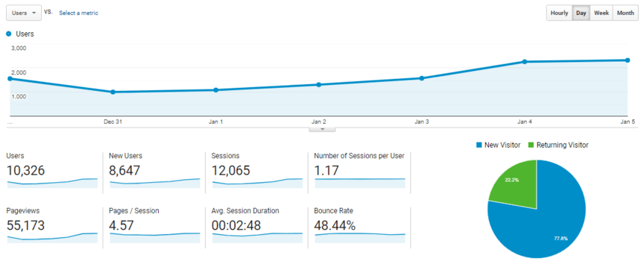Click the Users total 10,326
The height and width of the screenshot is (270, 644).
pyautogui.click(x=26, y=170)
